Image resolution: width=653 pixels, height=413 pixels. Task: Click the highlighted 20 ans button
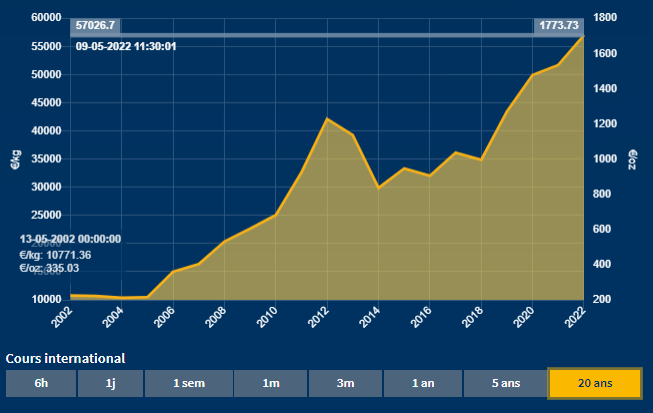tap(593, 383)
